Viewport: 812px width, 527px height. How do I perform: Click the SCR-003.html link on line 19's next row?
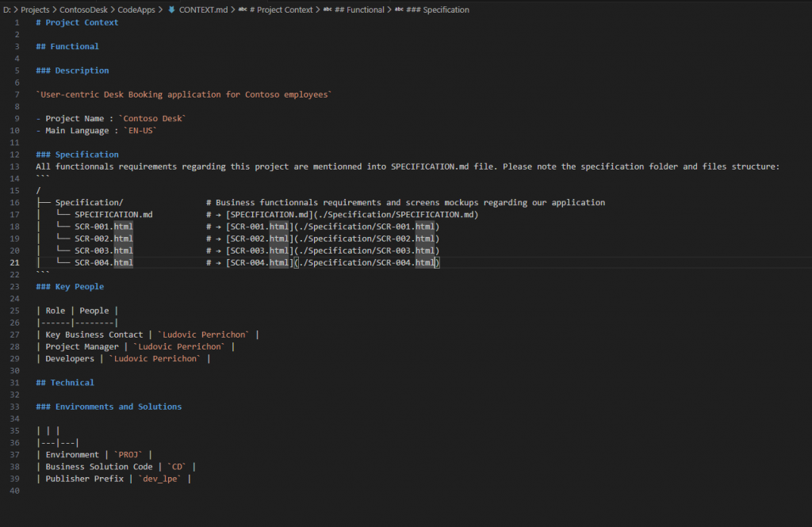[x=366, y=250]
